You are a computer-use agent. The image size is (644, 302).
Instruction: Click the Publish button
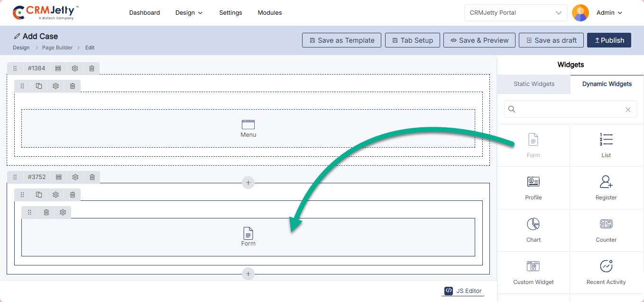(609, 40)
